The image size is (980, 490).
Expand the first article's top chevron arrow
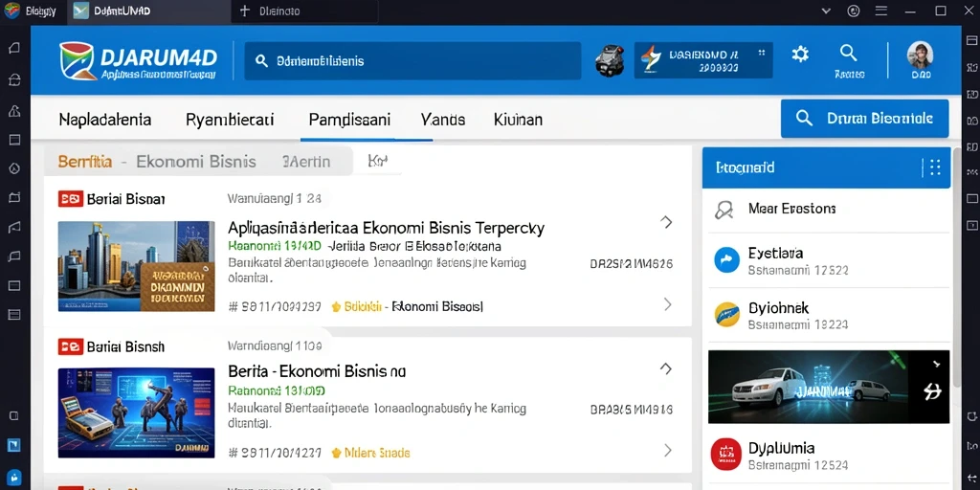tap(667, 221)
